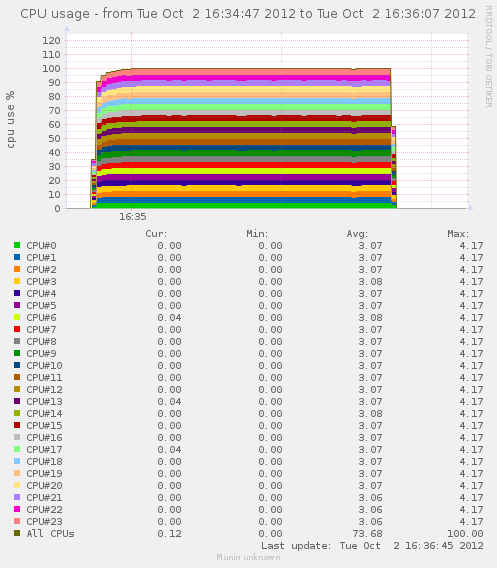Click the 16:35 time axis marker

[x=133, y=217]
